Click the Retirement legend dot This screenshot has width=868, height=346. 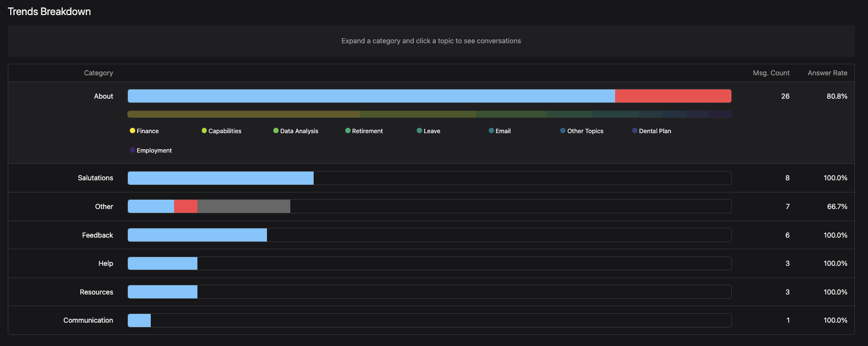click(348, 131)
